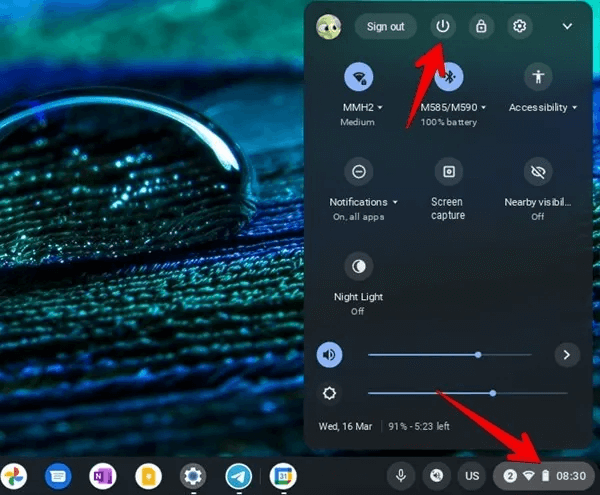The height and width of the screenshot is (495, 600).
Task: Adjust the volume slider
Action: pyautogui.click(x=450, y=355)
